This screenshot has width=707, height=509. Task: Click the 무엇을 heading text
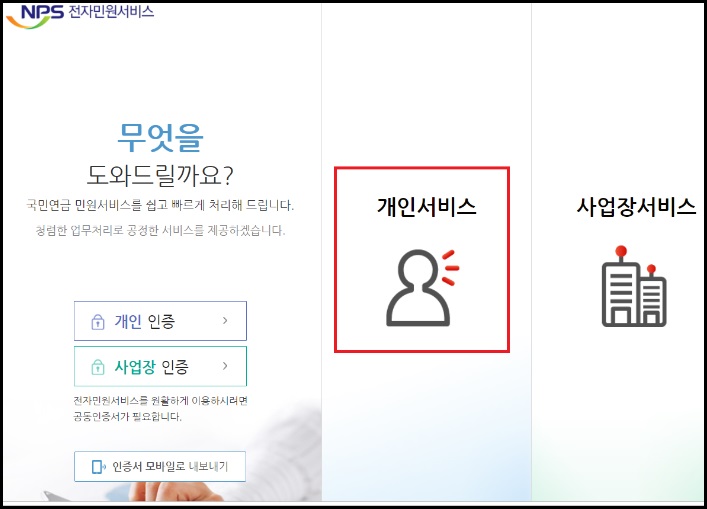pos(160,137)
